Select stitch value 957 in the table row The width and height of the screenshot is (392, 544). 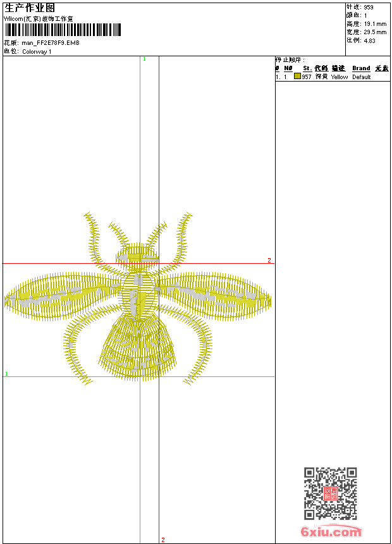click(307, 77)
